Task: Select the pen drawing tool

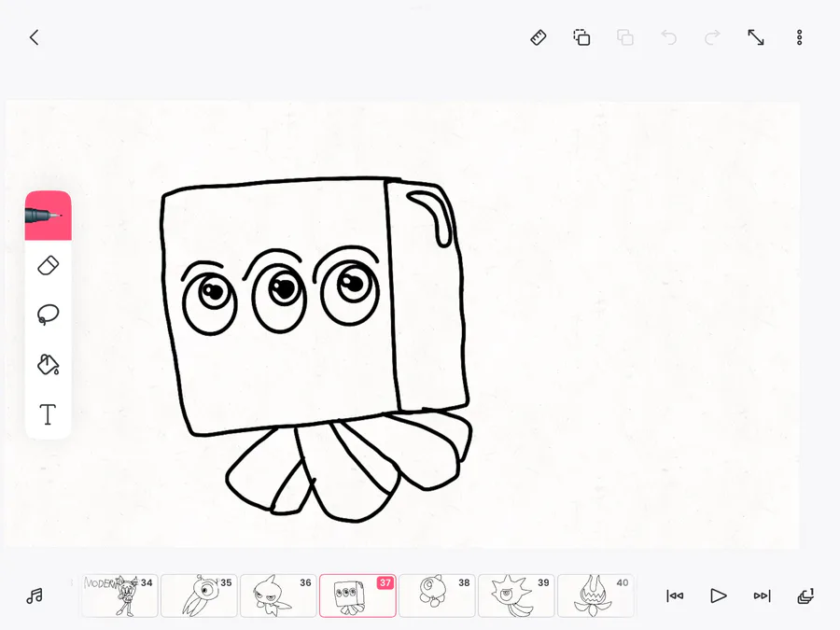Action: [49, 216]
